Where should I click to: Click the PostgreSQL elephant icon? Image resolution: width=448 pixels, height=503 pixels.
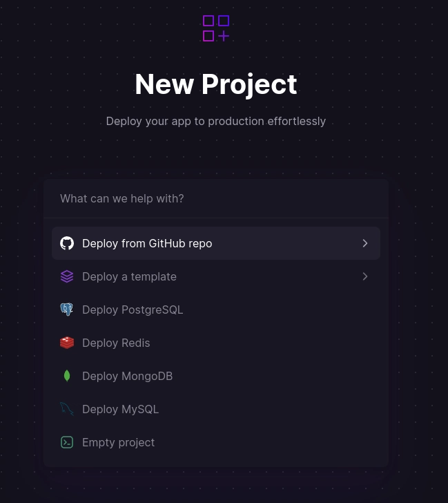[67, 310]
